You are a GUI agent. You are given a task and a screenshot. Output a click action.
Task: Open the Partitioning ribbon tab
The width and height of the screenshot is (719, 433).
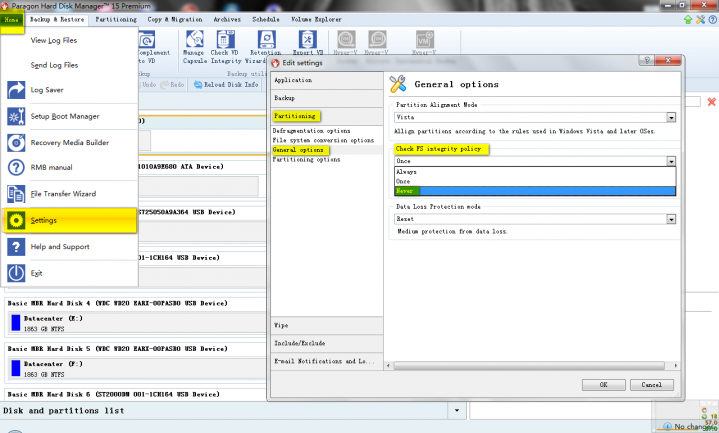pyautogui.click(x=116, y=20)
